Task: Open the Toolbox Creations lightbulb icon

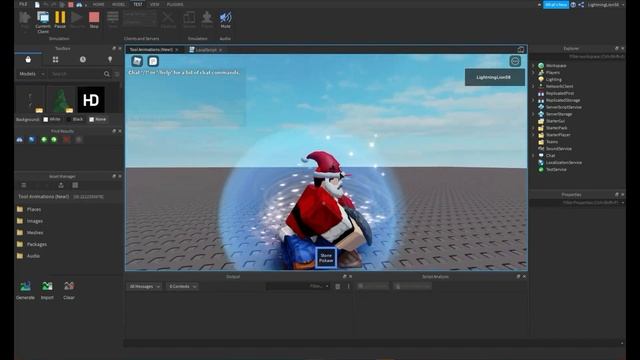Action: point(110,60)
